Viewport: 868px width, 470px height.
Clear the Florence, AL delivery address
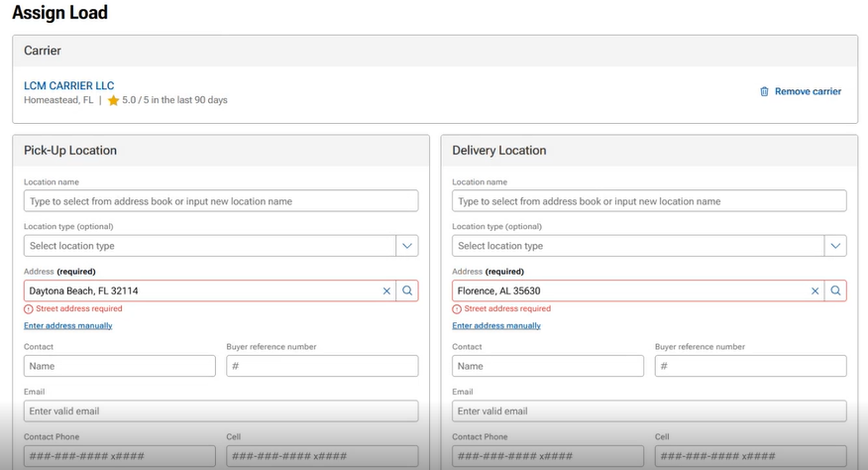click(814, 291)
